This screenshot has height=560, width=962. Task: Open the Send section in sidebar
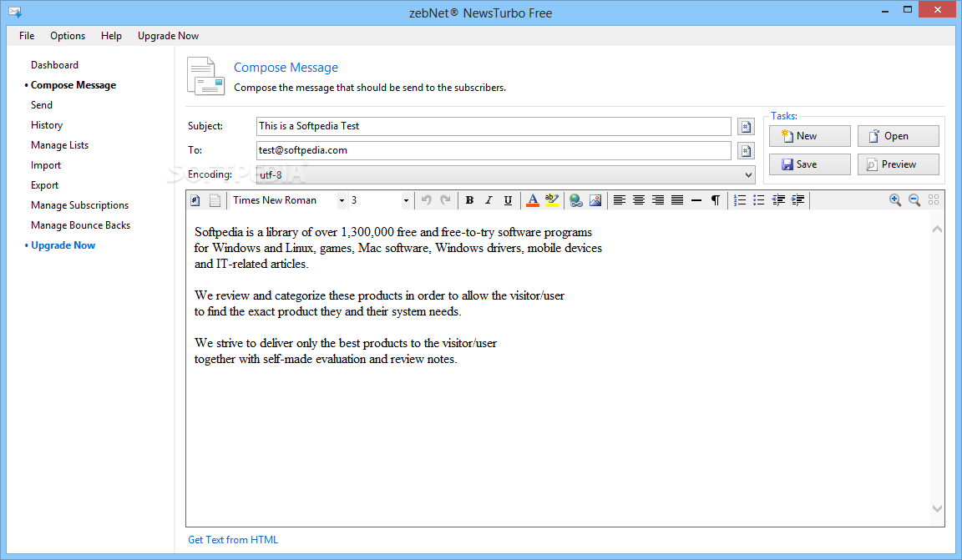coord(42,105)
